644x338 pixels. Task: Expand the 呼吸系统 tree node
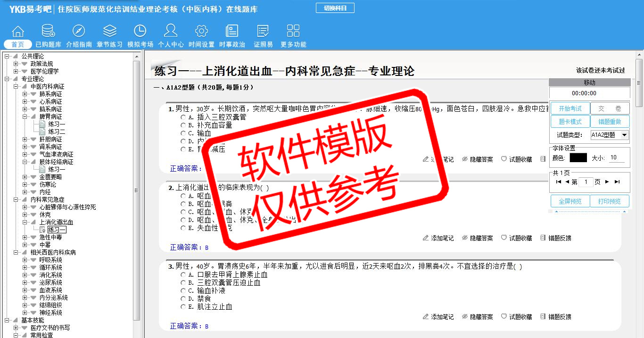(x=25, y=260)
